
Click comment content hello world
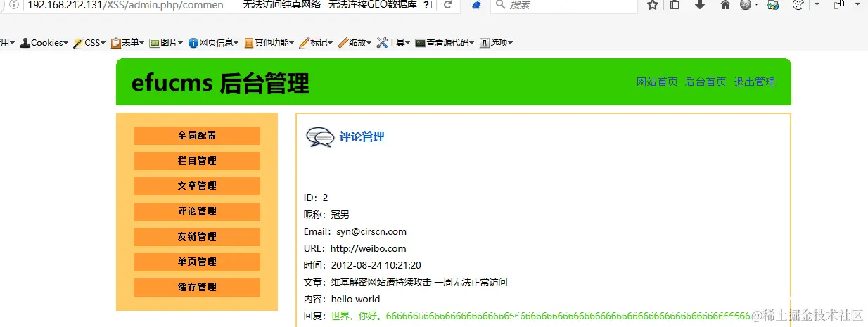coord(355,299)
